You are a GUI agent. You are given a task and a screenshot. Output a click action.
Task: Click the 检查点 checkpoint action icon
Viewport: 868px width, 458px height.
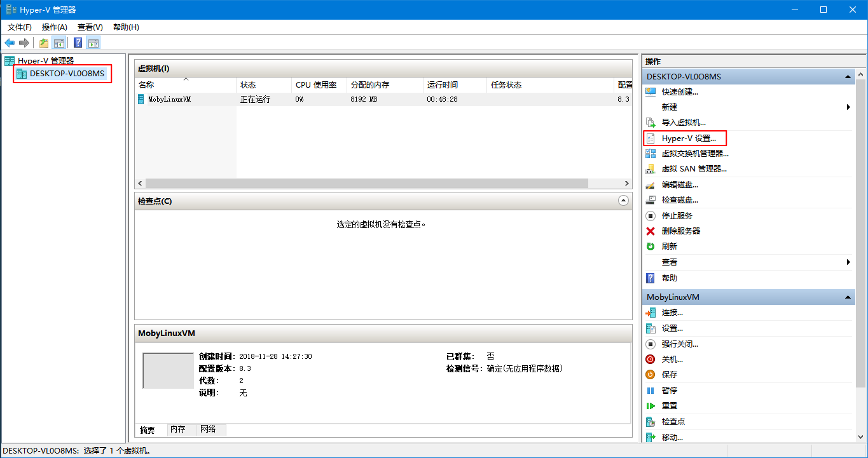[651, 421]
